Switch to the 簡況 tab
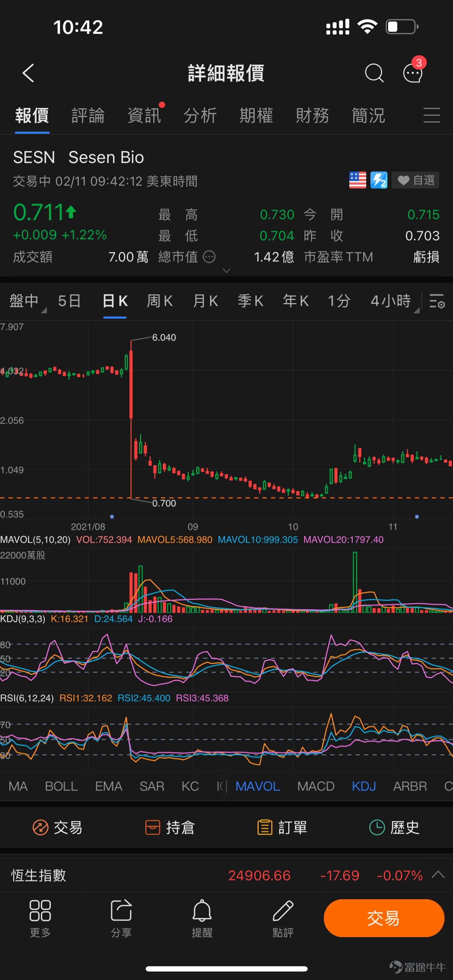This screenshot has width=453, height=980. coord(369,115)
